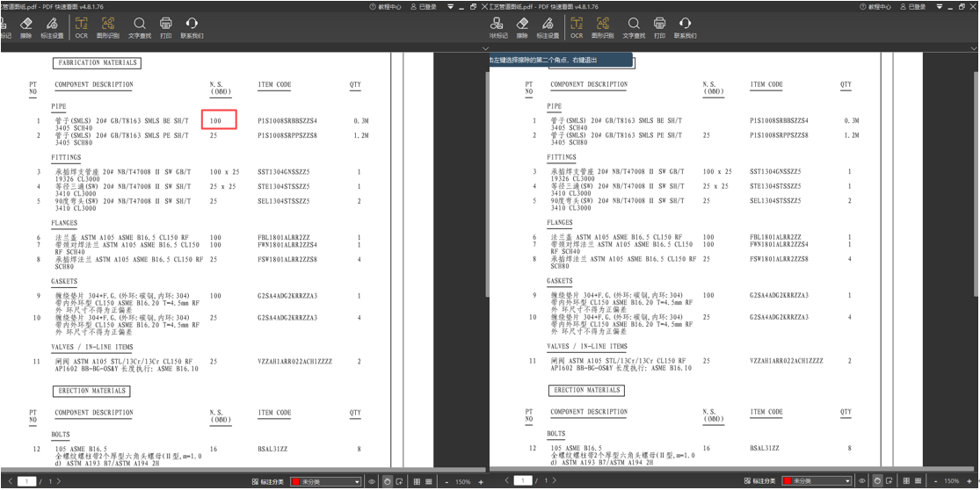Click zoom out minus button in left status bar

446,481
